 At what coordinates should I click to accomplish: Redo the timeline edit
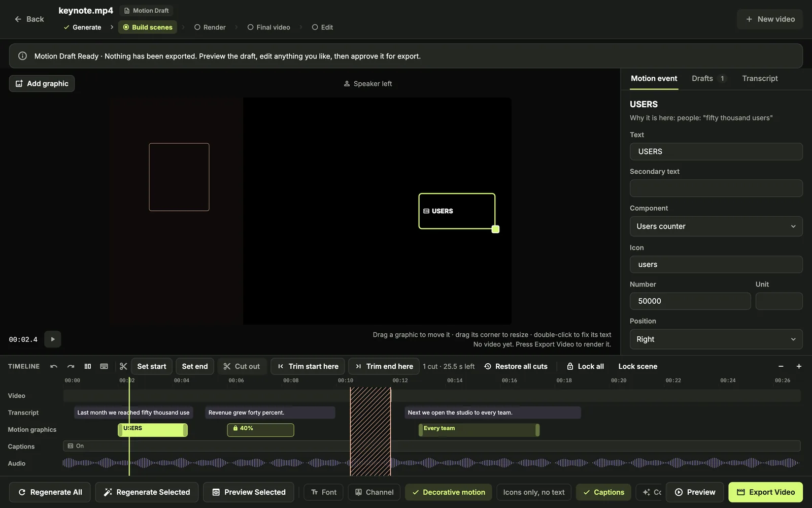71,366
